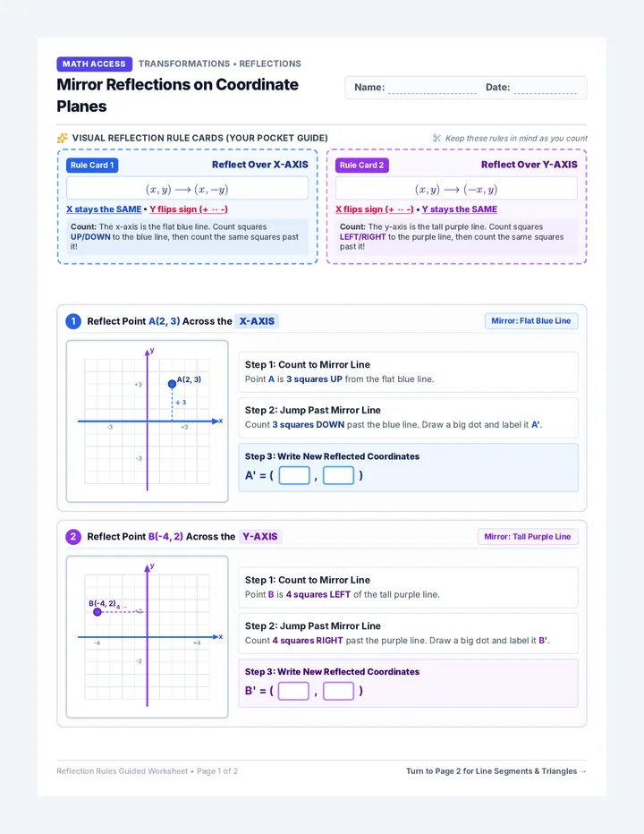
Task: Click Turn to Page 2 footer text
Action: tap(496, 771)
